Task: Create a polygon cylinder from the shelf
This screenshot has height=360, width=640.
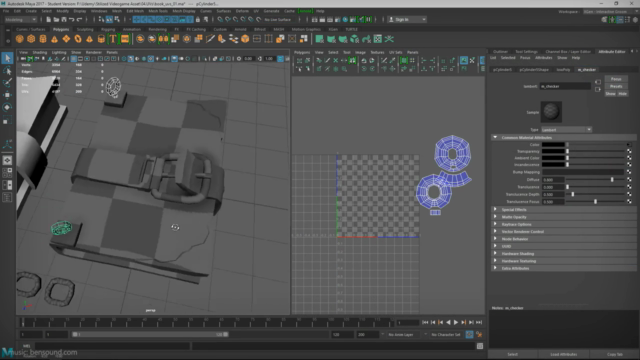Action: (43, 39)
